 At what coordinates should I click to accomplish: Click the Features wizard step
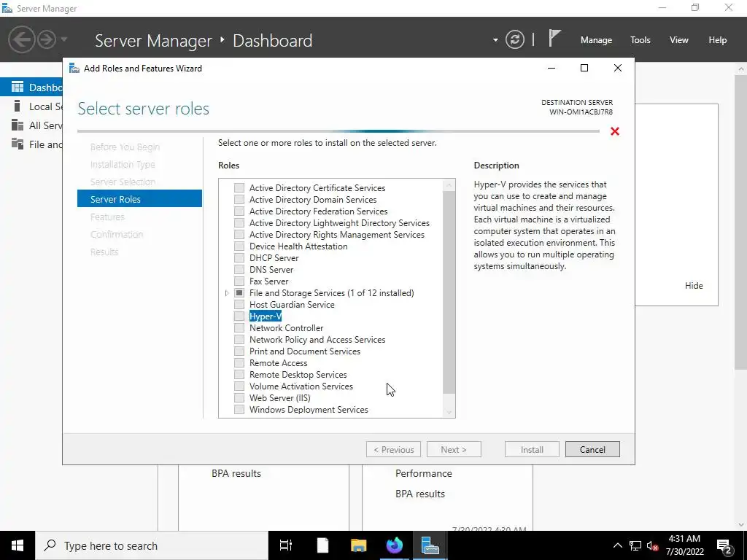107,217
